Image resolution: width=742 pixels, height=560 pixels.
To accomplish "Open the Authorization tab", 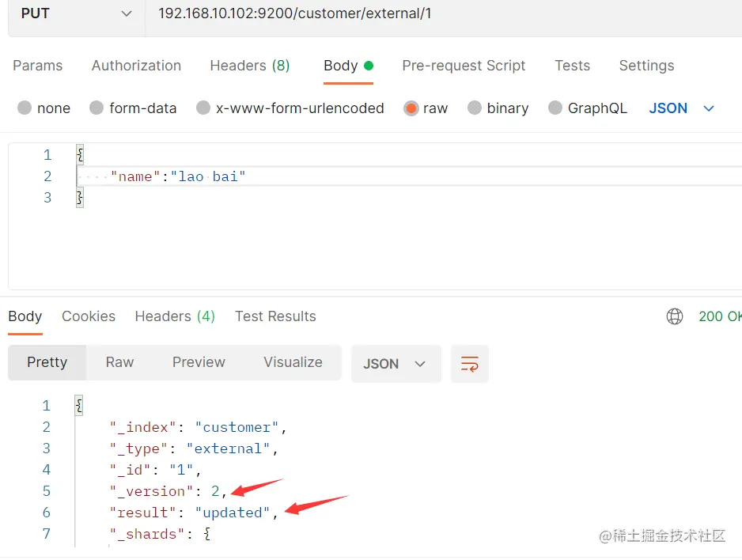I will (x=136, y=66).
